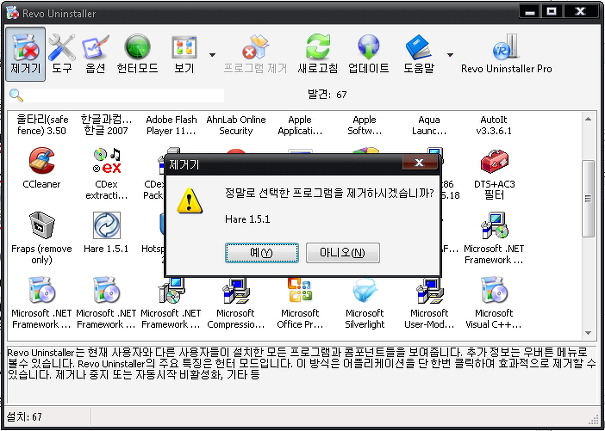
Task: Click the 새로고침 (Refresh) icon
Action: [318, 54]
